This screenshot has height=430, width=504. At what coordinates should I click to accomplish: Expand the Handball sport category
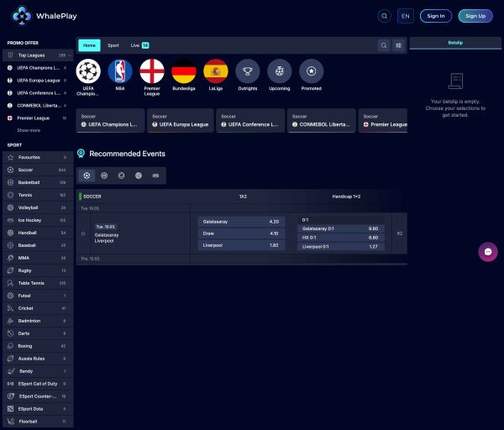tap(38, 233)
